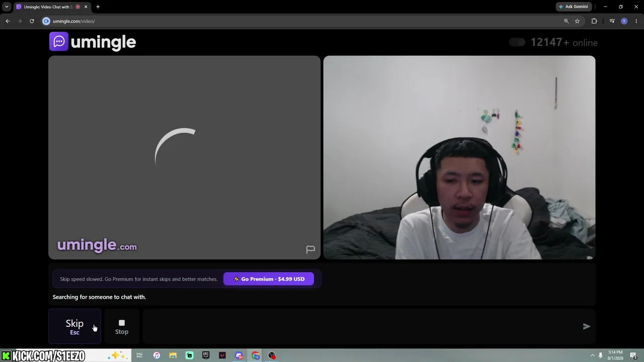Open Discord from the taskbar
The width and height of the screenshot is (644, 362).
(x=239, y=355)
